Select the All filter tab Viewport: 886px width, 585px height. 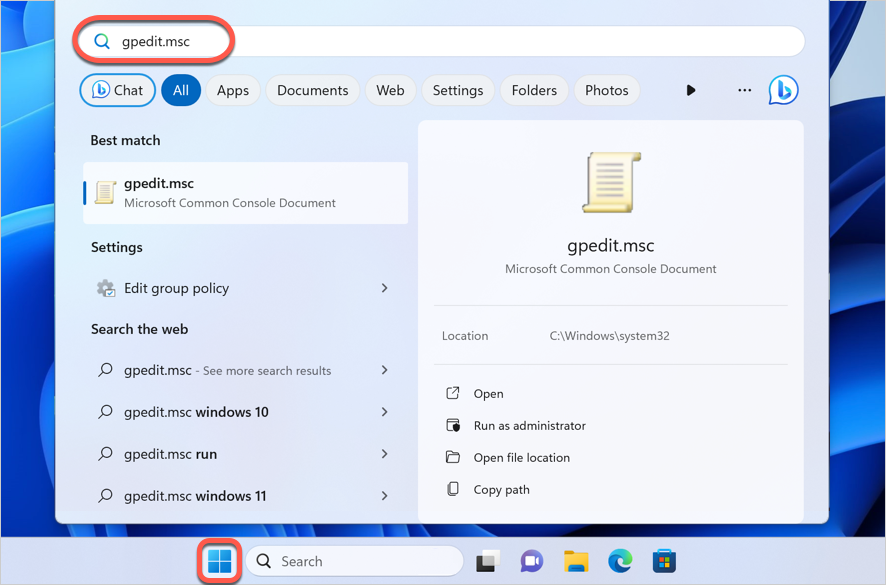click(x=181, y=90)
